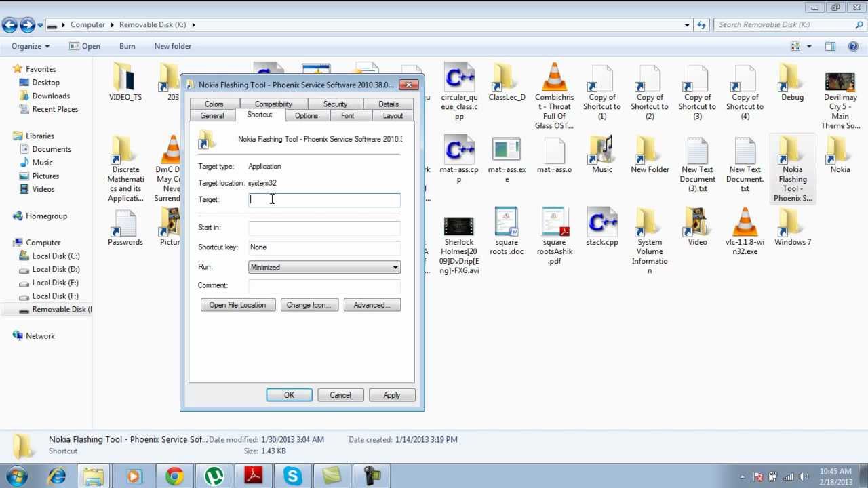The image size is (868, 488).
Task: Launch Skype from the taskbar
Action: 292,476
